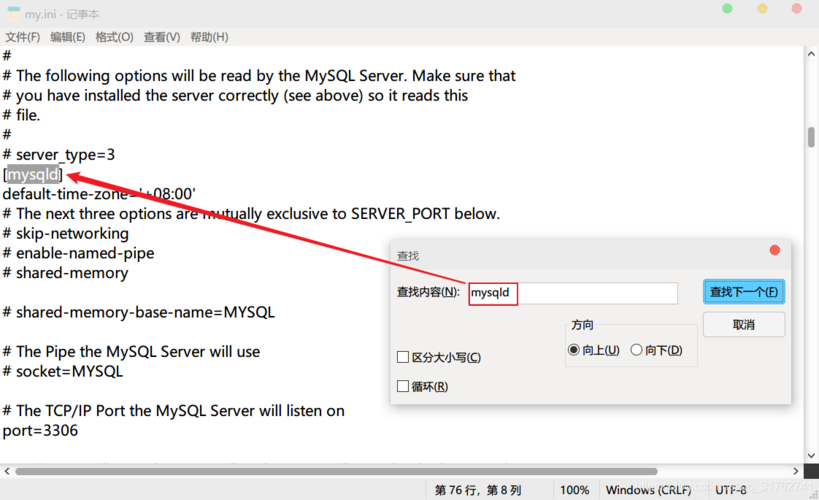
Task: Focus the 查找内容 search input field
Action: [x=573, y=293]
